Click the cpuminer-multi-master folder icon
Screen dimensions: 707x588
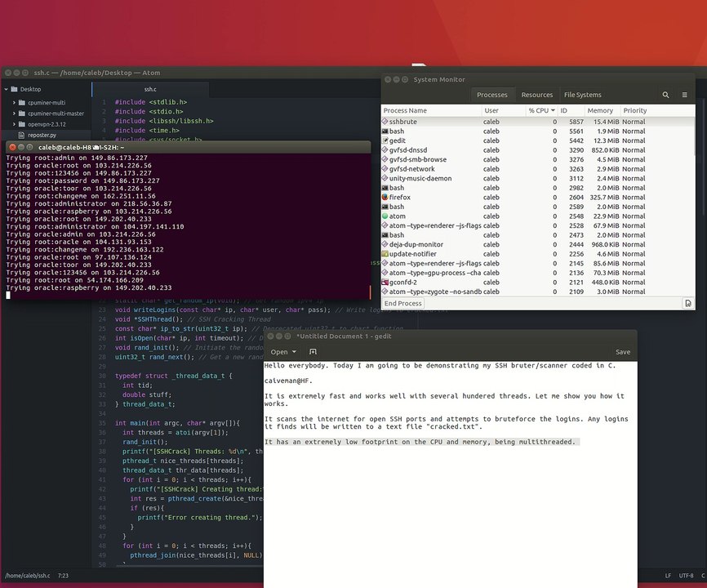(x=22, y=114)
